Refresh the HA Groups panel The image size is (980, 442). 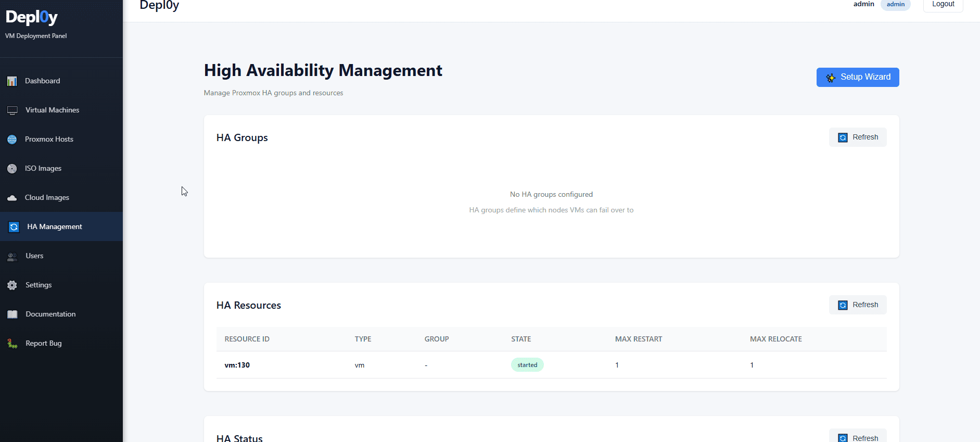[x=858, y=137]
